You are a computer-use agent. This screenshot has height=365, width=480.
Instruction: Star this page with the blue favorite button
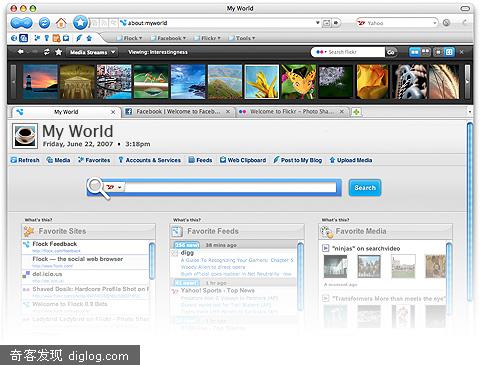(x=80, y=23)
